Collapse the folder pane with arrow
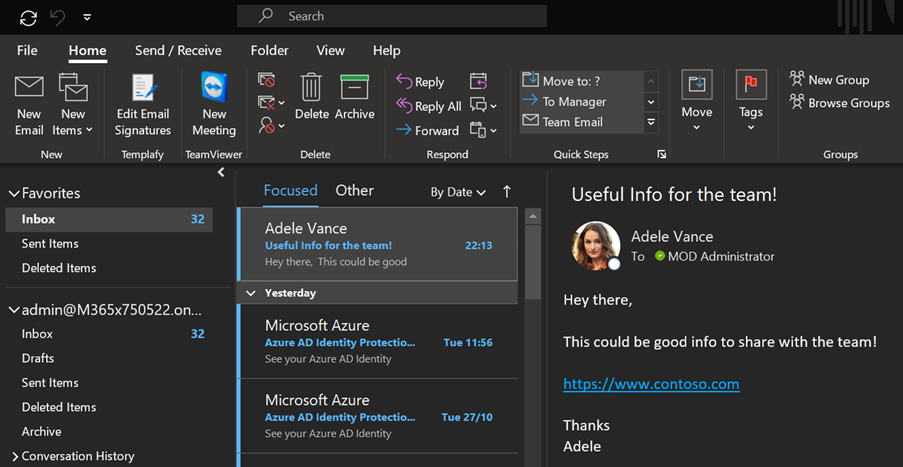 click(221, 172)
